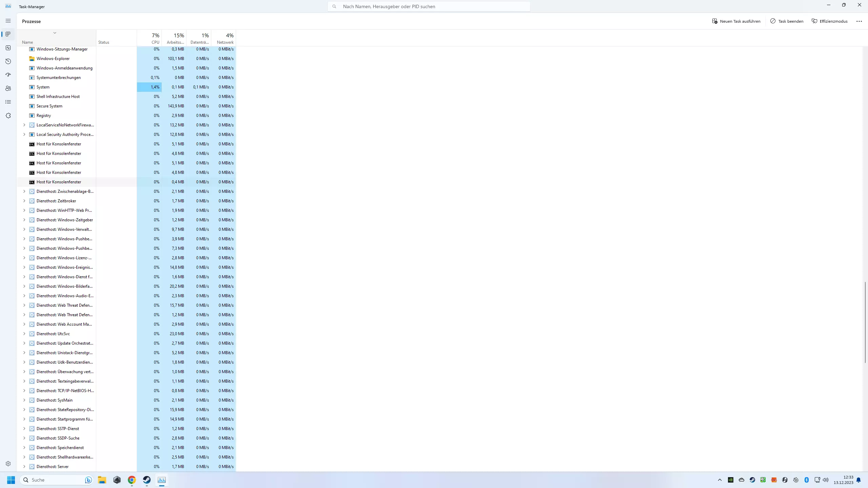
Task: Select Diensthost: SSDP-Suche row
Action: 126,438
